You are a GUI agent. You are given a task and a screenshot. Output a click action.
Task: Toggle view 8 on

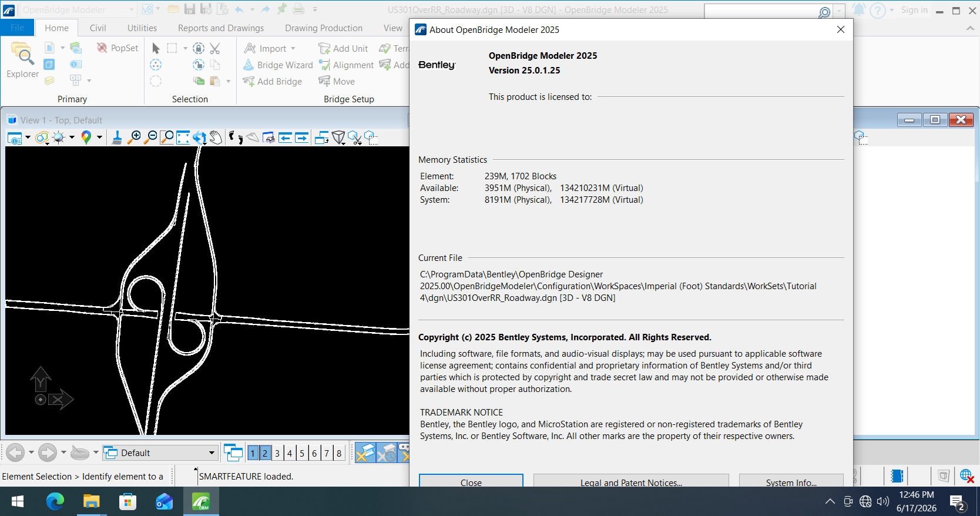click(x=339, y=453)
